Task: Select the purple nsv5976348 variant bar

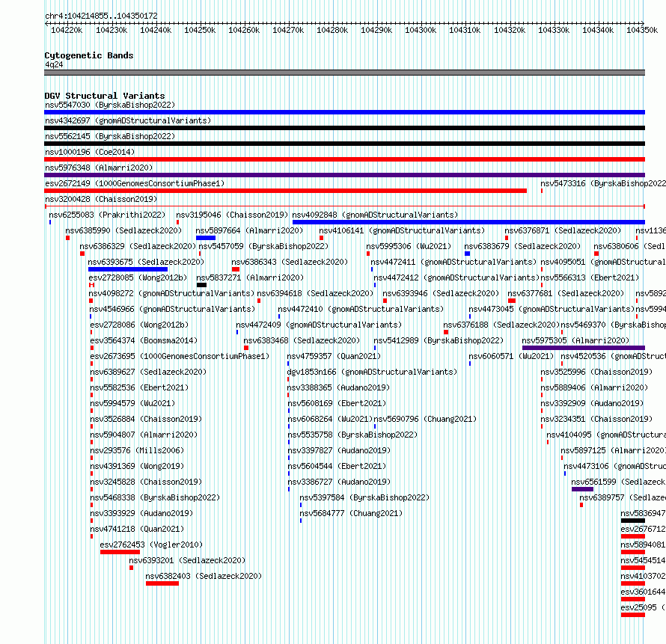Action: click(344, 175)
